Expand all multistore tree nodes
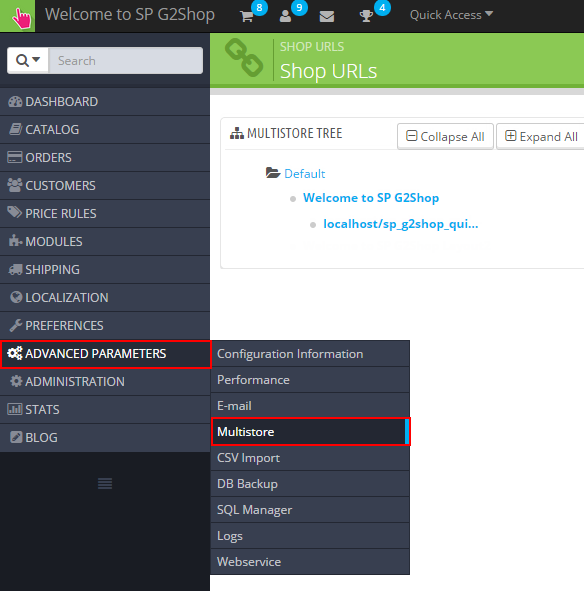The height and width of the screenshot is (591, 584). click(541, 136)
